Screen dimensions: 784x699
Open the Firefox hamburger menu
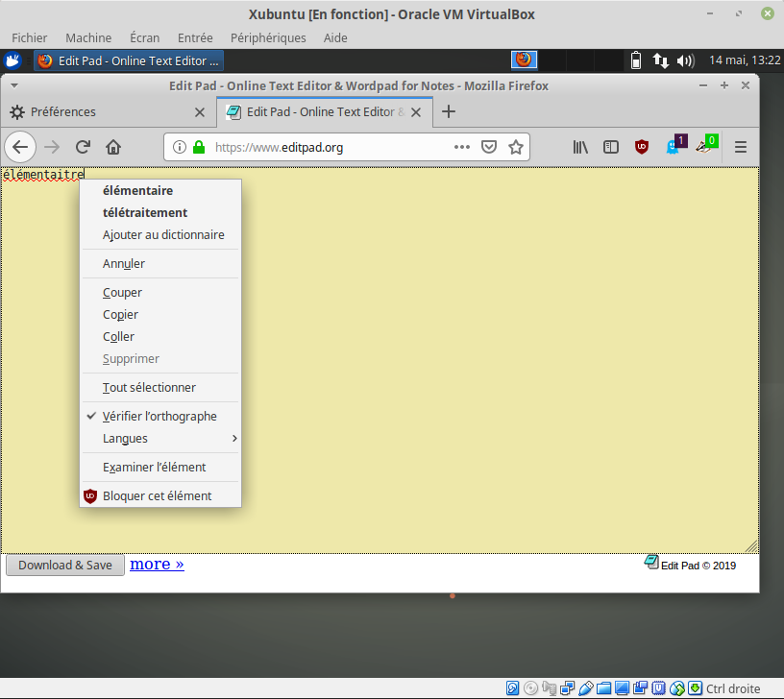pyautogui.click(x=741, y=147)
